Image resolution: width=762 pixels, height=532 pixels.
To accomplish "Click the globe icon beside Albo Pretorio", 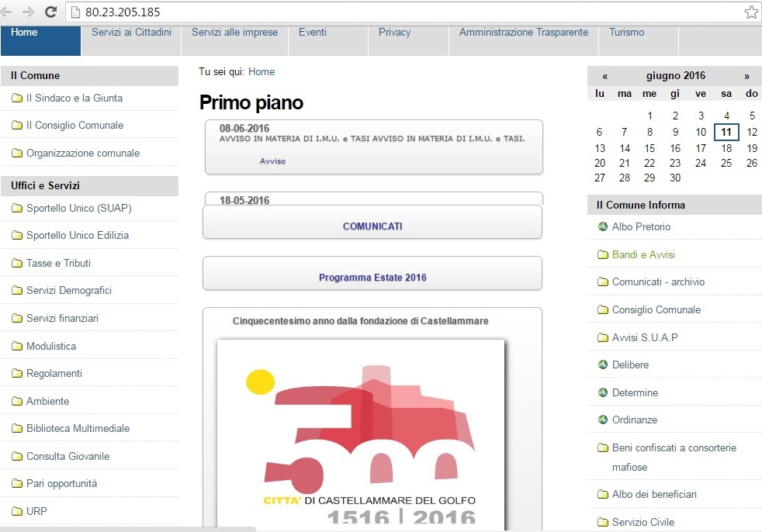I will (x=602, y=227).
